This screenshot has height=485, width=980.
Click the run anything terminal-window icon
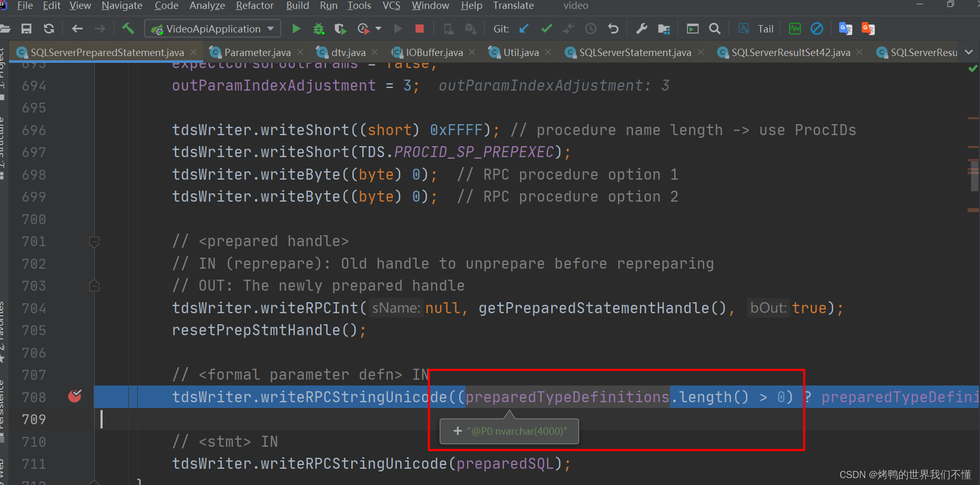pos(693,29)
